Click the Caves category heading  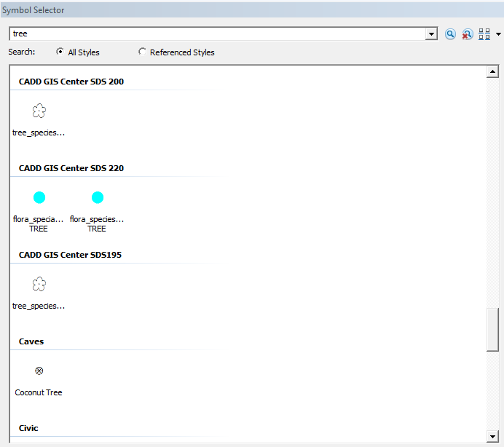coord(31,341)
